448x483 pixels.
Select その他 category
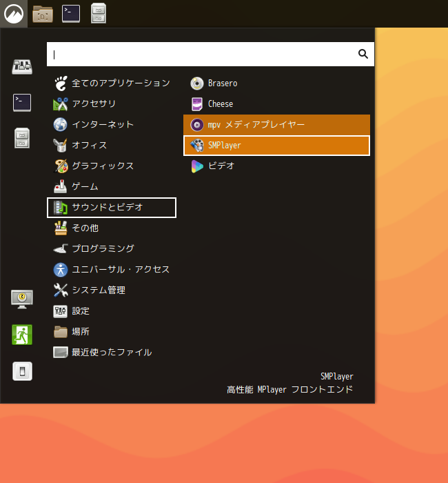pos(112,228)
